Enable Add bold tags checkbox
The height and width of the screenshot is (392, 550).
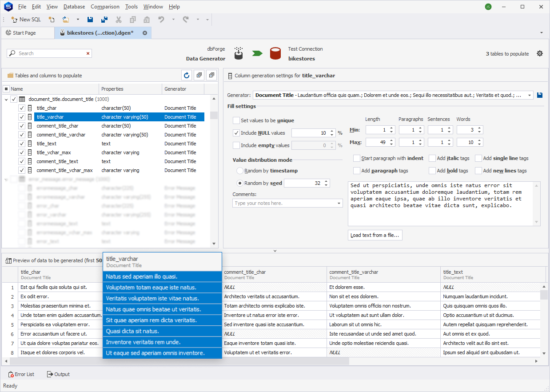pos(432,171)
